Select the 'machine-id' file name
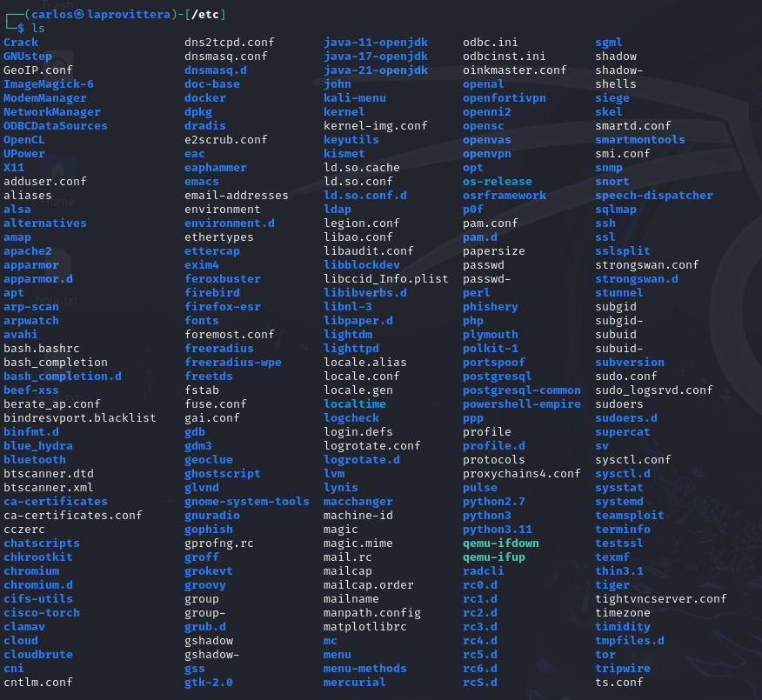 358,515
